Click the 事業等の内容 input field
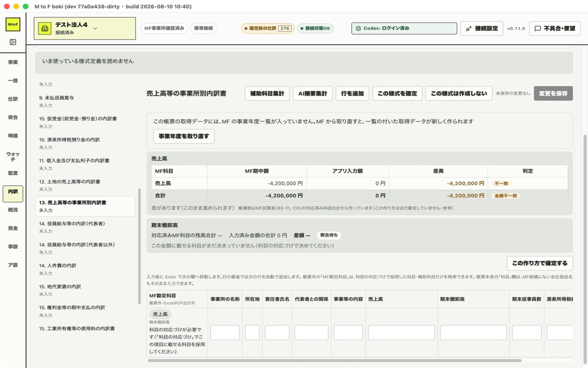 point(348,332)
